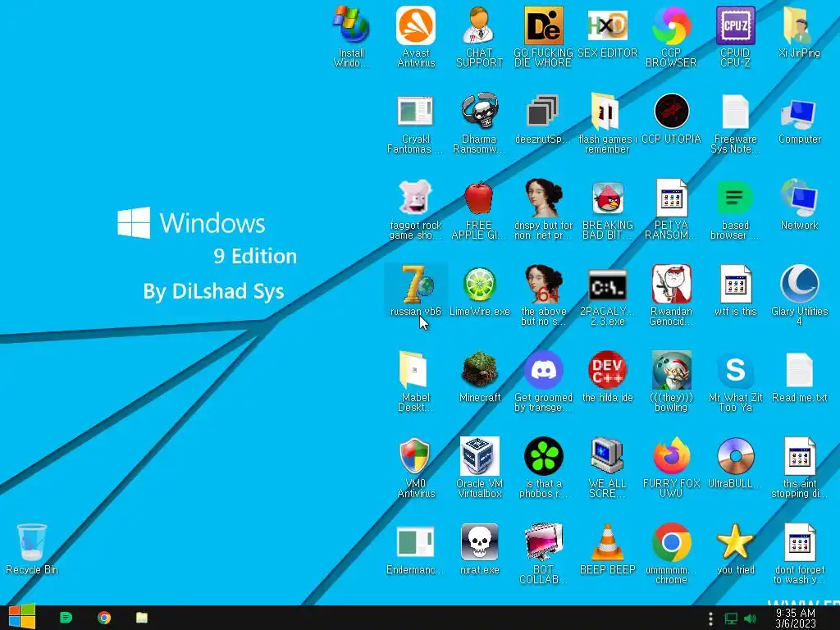Image resolution: width=840 pixels, height=630 pixels.
Task: Launch the CCP BROWSER shortcut
Action: (671, 36)
